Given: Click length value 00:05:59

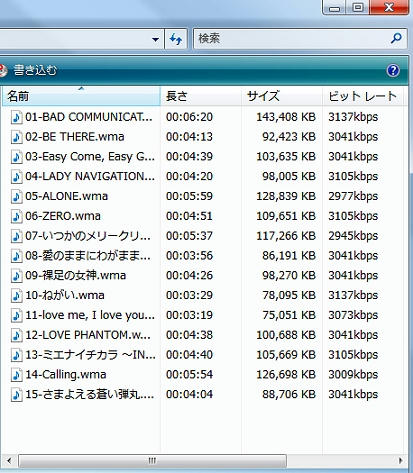Looking at the screenshot, I should pyautogui.click(x=189, y=196).
